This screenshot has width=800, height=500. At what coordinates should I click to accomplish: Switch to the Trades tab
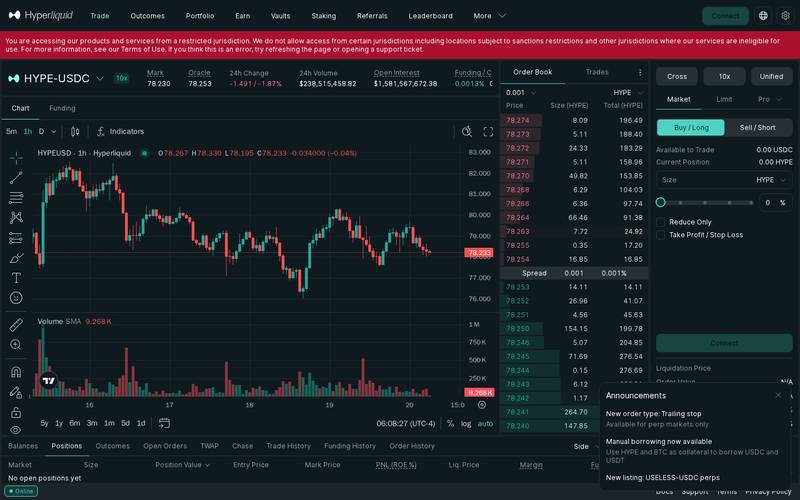click(x=597, y=72)
